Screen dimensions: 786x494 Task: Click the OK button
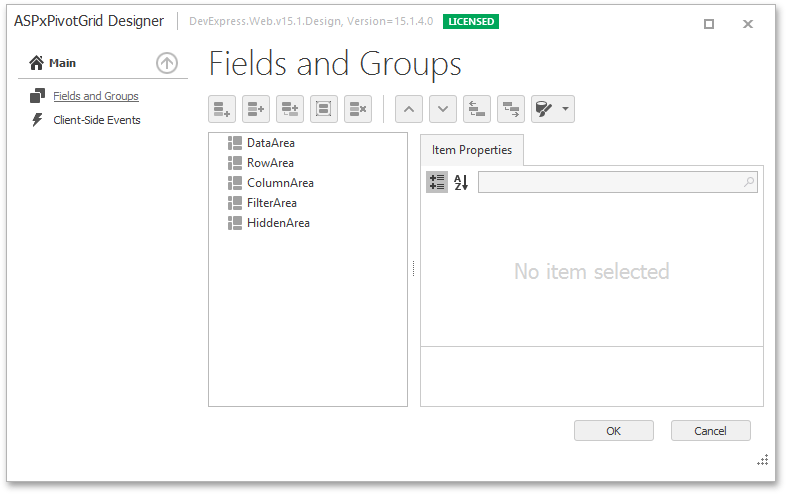click(x=614, y=431)
